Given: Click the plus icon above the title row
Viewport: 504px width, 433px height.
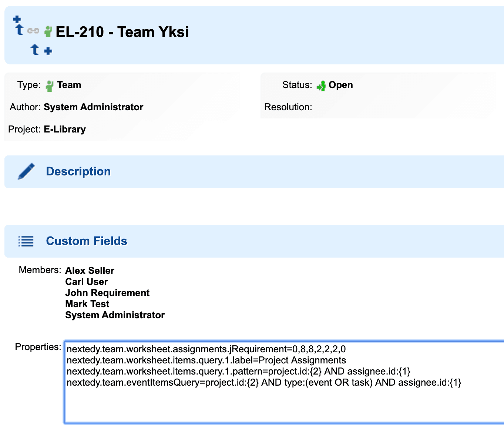Looking at the screenshot, I should tap(17, 19).
